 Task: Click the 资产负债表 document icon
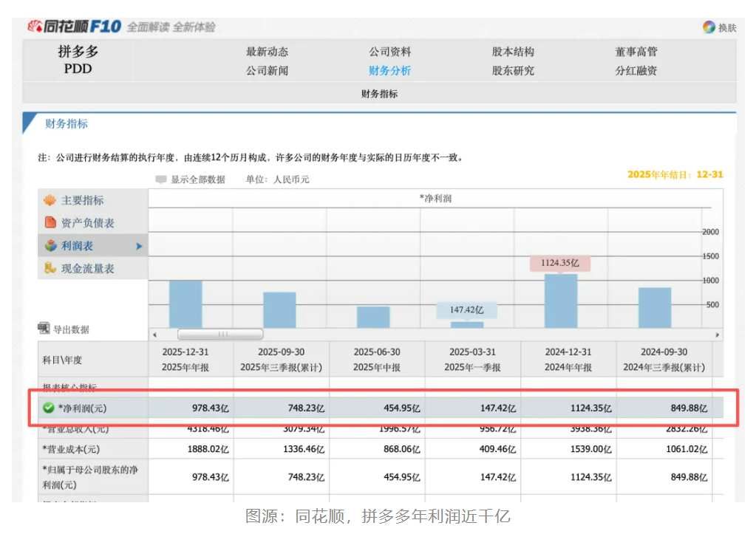(x=50, y=222)
